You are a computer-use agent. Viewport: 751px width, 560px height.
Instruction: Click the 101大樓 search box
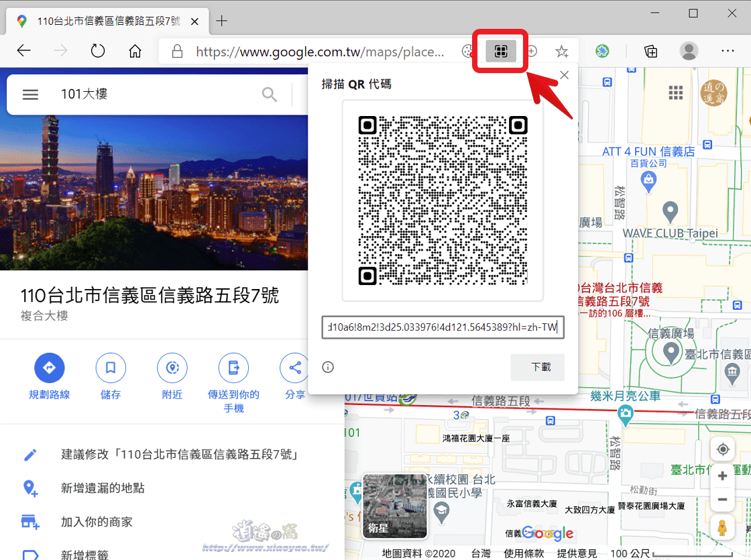pyautogui.click(x=158, y=95)
